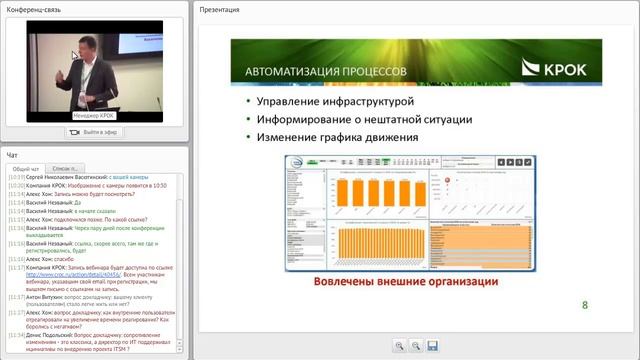The image size is (640, 360).
Task: Click the Менеджер КРОК caption on the video
Action: coord(94,116)
